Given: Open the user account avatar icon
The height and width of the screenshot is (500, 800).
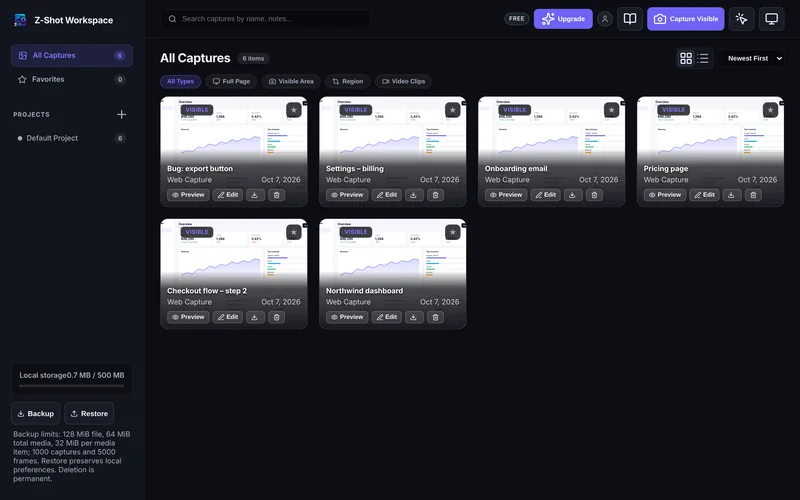Looking at the screenshot, I should coord(605,19).
